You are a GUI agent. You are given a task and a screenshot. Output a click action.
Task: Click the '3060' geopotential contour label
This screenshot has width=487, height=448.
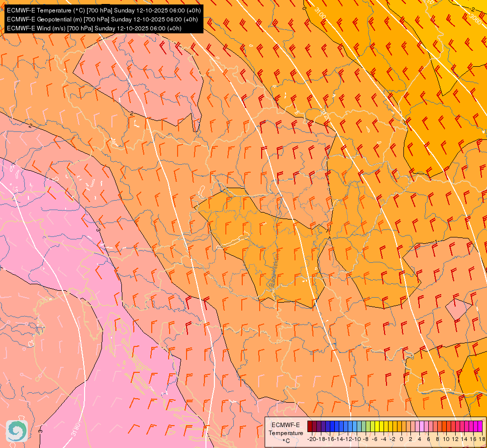tap(475, 19)
